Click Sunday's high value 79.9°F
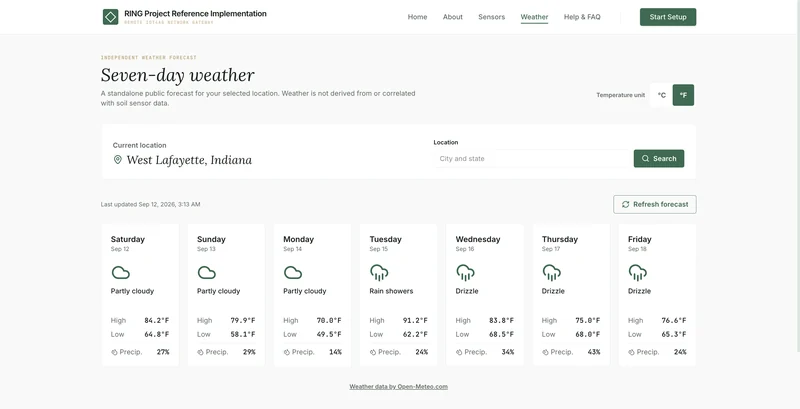800x409 pixels. tap(243, 321)
